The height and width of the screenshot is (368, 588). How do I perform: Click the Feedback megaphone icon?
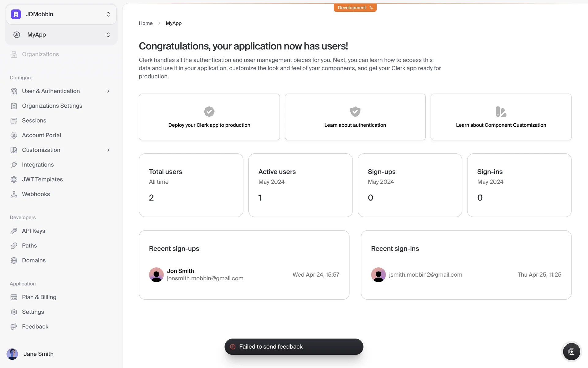[x=14, y=327]
